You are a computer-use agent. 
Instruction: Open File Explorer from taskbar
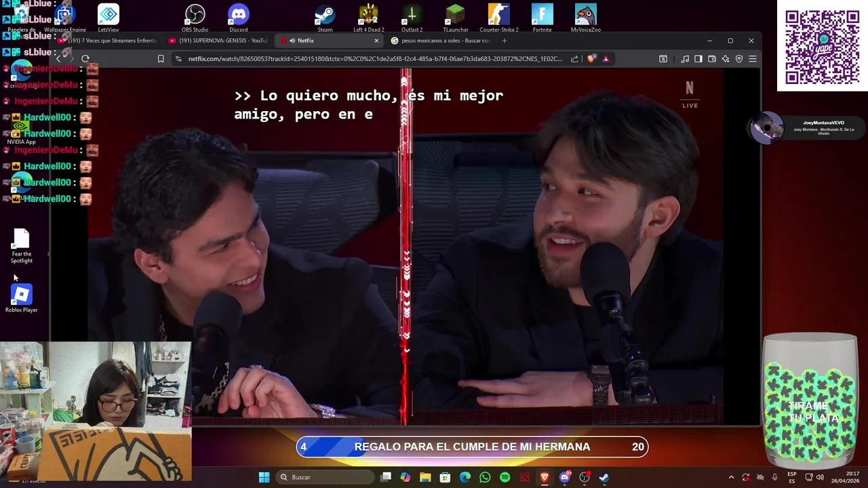click(x=425, y=477)
